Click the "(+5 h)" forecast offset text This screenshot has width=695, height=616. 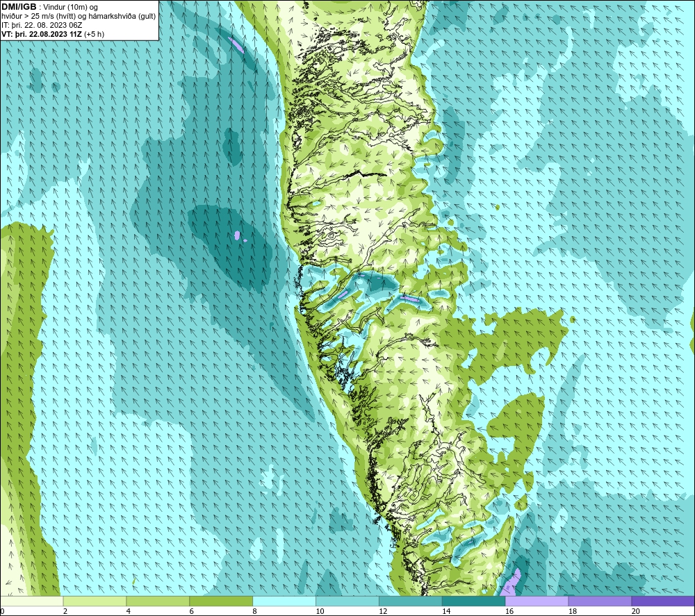pos(95,34)
